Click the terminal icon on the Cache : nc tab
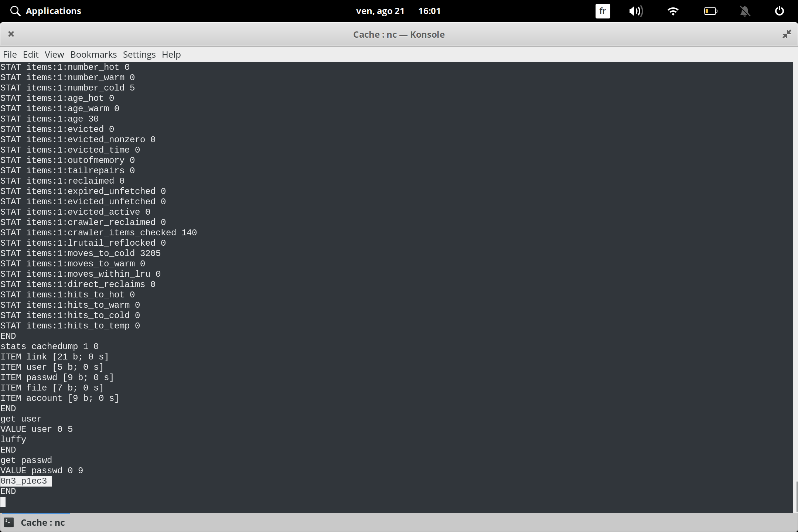The width and height of the screenshot is (798, 532). click(x=9, y=522)
